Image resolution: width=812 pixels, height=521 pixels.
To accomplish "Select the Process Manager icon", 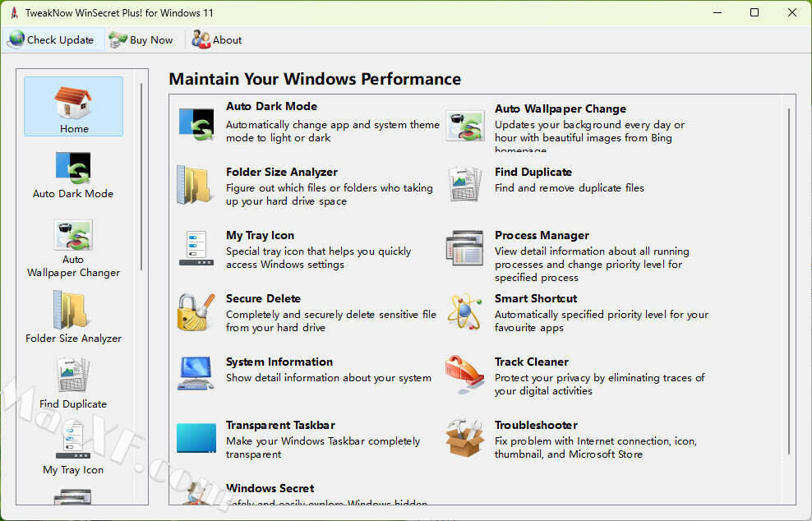I will (x=465, y=249).
